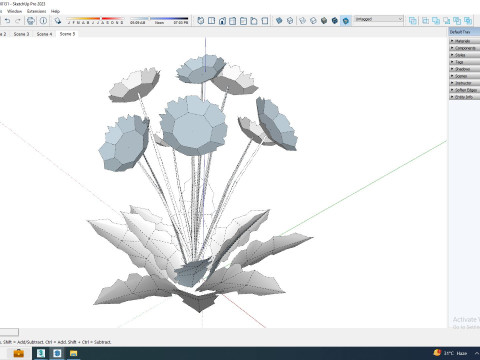The height and width of the screenshot is (360, 480).
Task: Open the first SketchUp taskbar icon
Action: (41, 353)
